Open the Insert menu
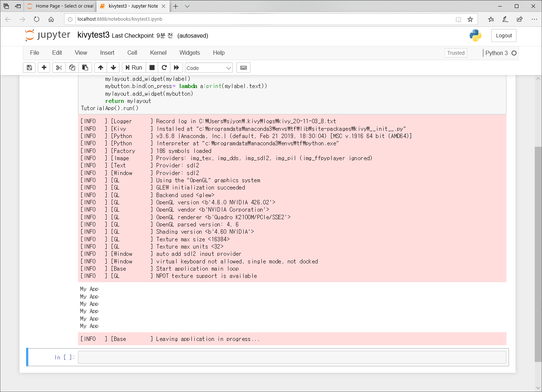The image size is (542, 392). point(107,53)
